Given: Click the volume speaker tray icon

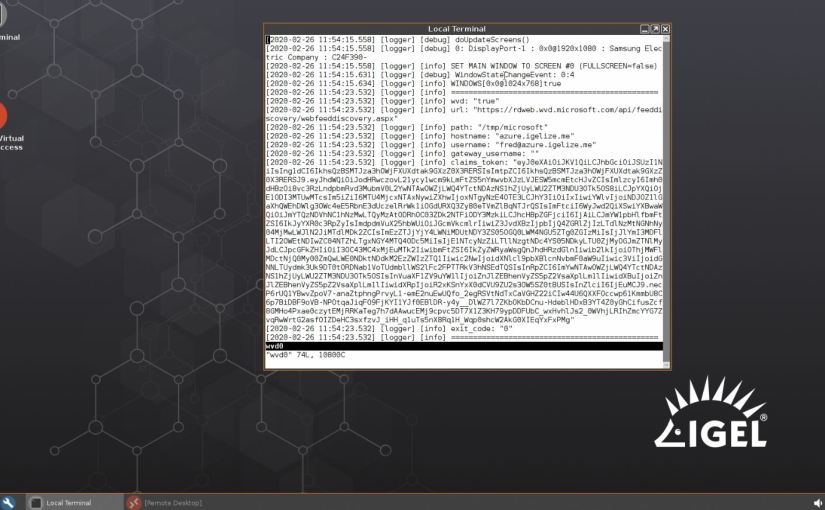Looking at the screenshot, I should pos(818,503).
